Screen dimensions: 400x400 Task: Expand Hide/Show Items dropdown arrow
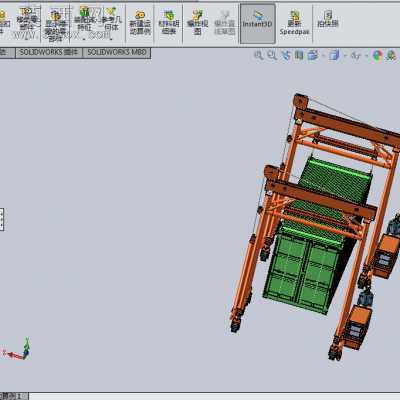tap(366, 56)
